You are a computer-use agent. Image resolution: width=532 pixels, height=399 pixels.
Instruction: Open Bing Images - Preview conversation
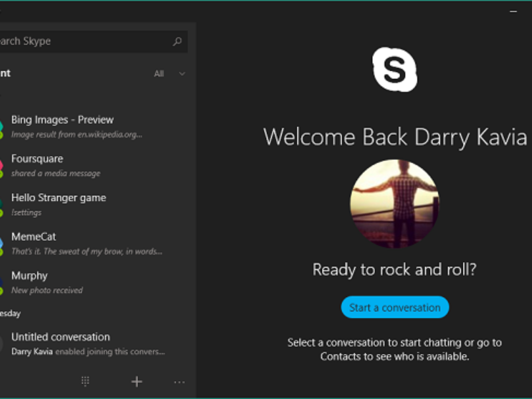tap(98, 126)
